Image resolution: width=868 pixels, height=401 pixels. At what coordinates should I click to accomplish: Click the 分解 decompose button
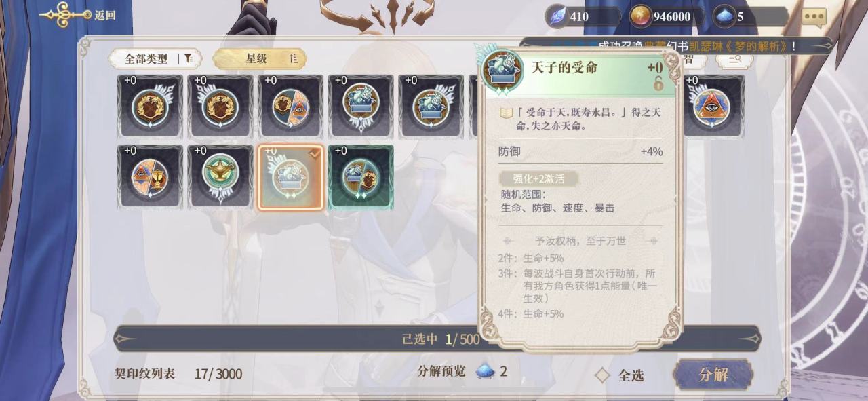713,375
